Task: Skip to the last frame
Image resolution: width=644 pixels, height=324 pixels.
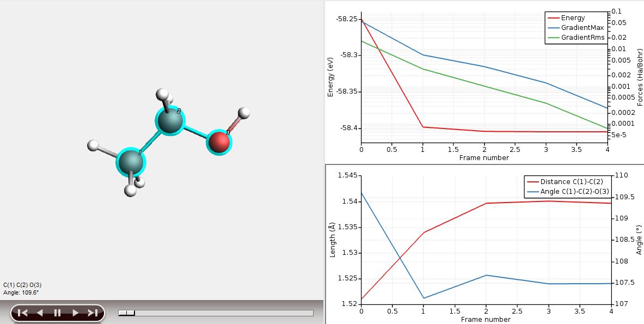Action: (x=93, y=313)
